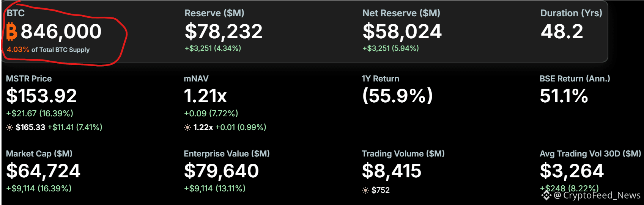Click the BSE Return (Ann.) 51.1% value
This screenshot has width=644, height=205.
pyautogui.click(x=564, y=96)
